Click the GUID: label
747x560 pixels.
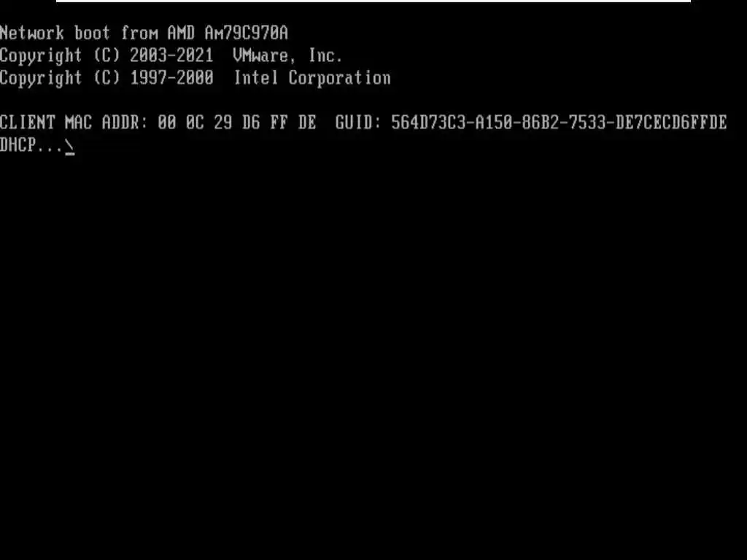coord(358,122)
